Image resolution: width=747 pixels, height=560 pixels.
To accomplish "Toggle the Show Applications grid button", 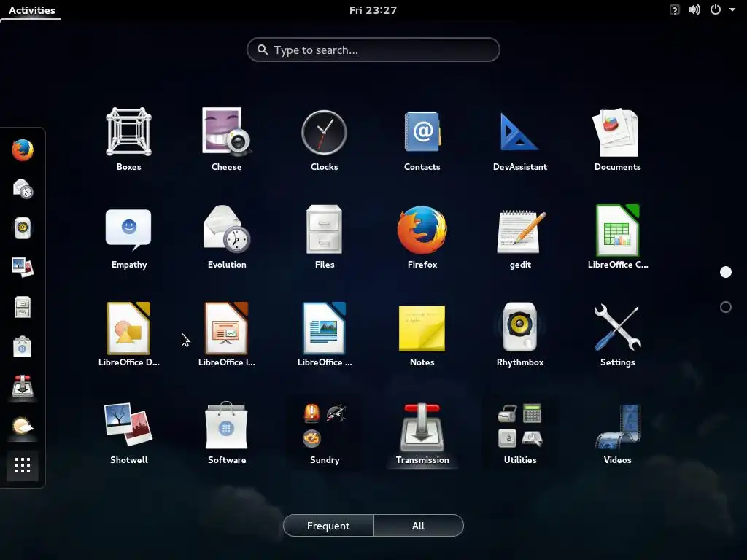I will [23, 465].
